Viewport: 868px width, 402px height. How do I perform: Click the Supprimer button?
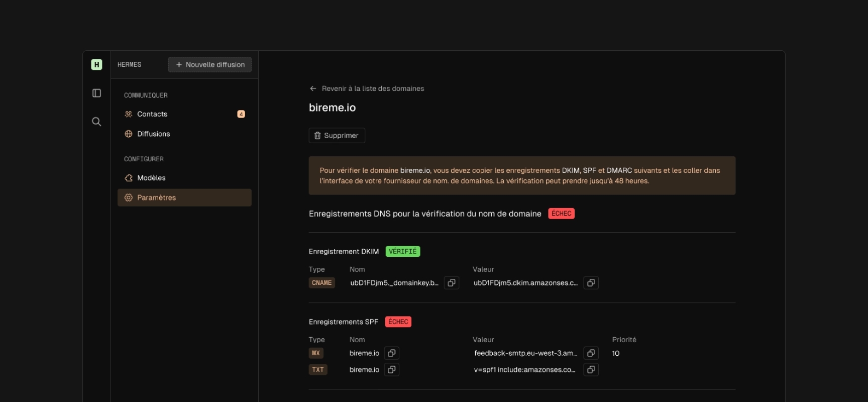(x=337, y=136)
